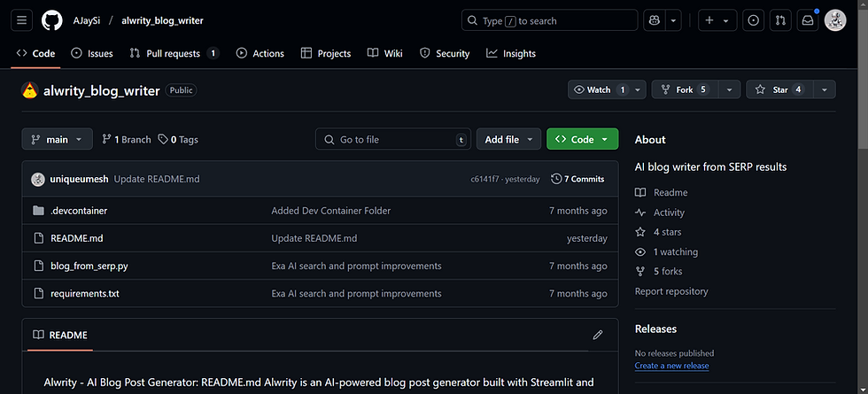The width and height of the screenshot is (868, 394).
Task: Edit README with pencil icon
Action: 597,335
